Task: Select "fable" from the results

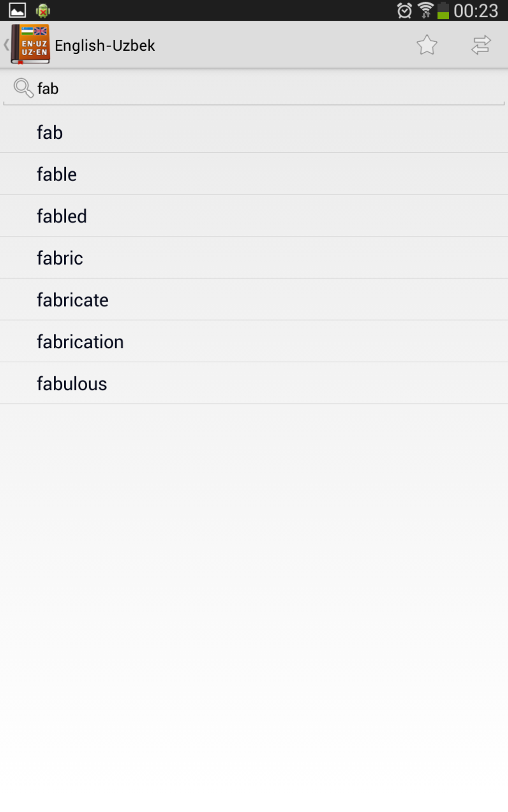Action: [x=57, y=174]
